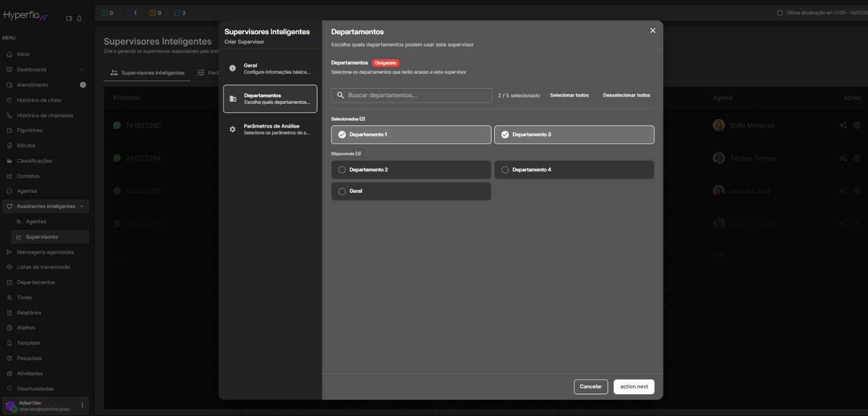The image size is (868, 416).
Task: Open the Geral step in wizard
Action: (270, 68)
